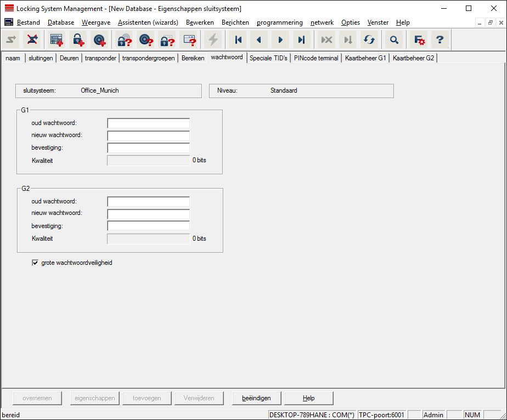Viewport: 507px width, 420px height.
Task: Click the read transponder toolbar icon
Action: (145, 40)
